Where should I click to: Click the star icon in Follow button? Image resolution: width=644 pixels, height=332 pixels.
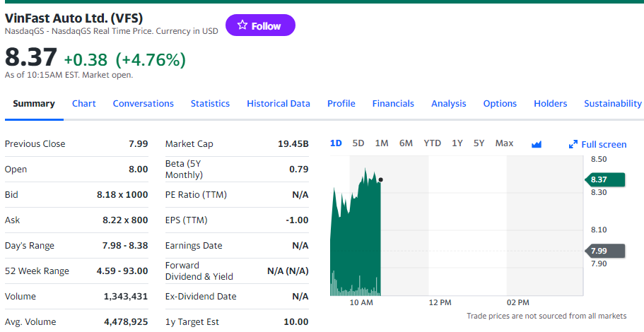coord(242,25)
